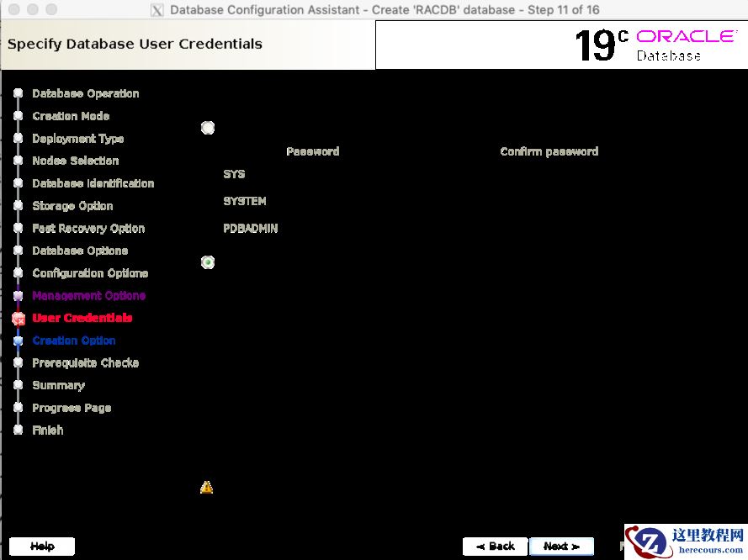Click the Database Operation step
Image resolution: width=748 pixels, height=560 pixels.
click(x=85, y=93)
